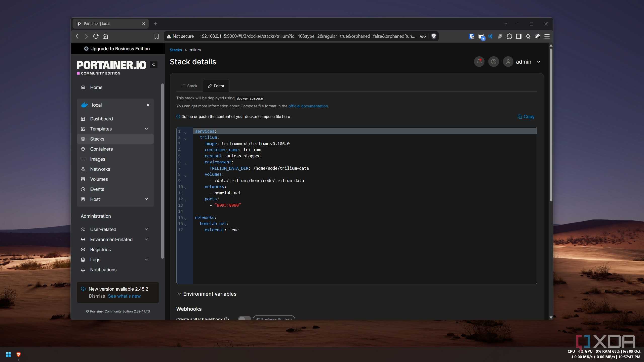Click the admin user avatar icon
Viewport: 644px width, 362px height.
508,62
